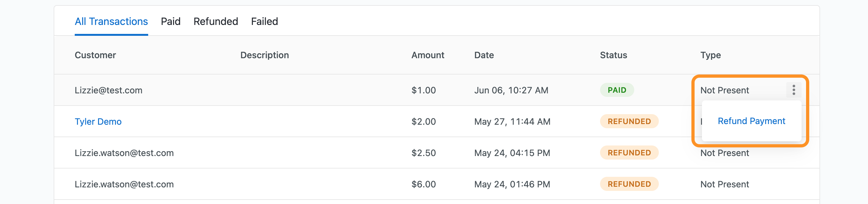Click the Description column header
This screenshot has height=204, width=868.
tap(264, 55)
